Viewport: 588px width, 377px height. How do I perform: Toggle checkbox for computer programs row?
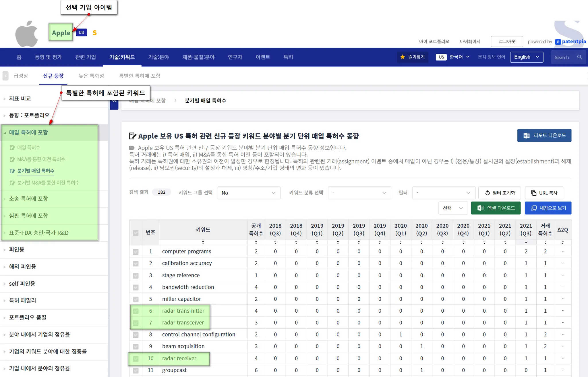coord(136,252)
